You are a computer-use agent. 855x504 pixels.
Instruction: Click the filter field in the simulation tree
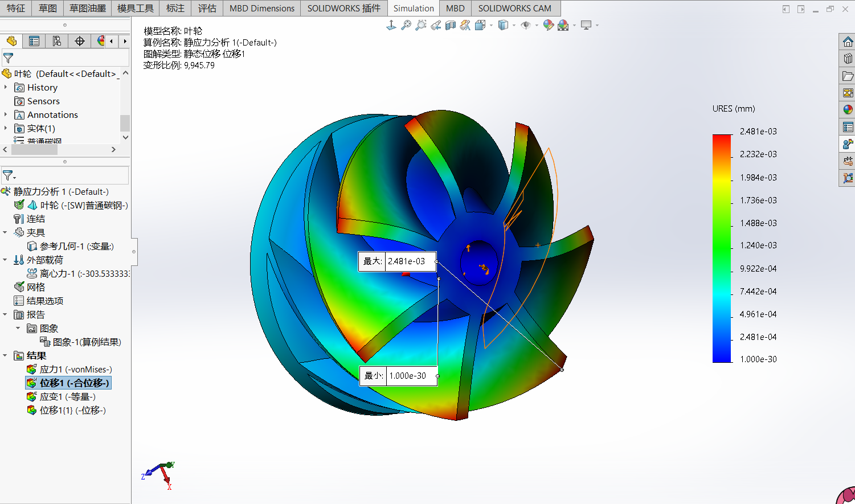[x=65, y=175]
